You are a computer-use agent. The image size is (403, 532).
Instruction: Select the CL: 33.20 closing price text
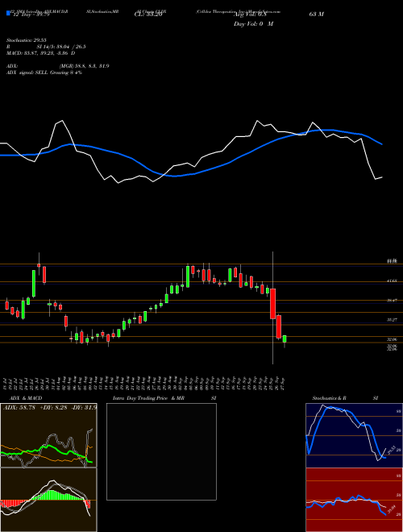(148, 15)
